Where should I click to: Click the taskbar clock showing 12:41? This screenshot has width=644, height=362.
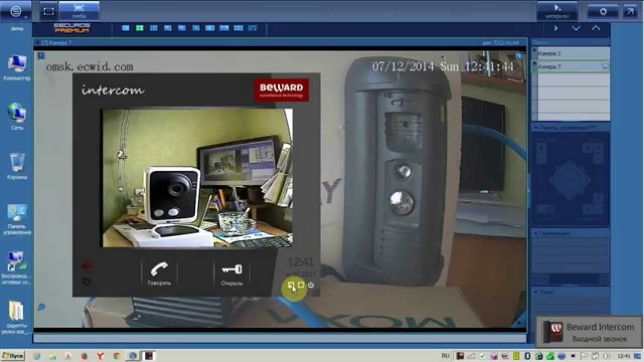pyautogui.click(x=623, y=355)
